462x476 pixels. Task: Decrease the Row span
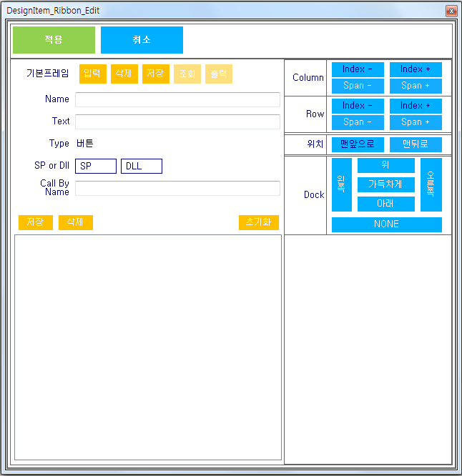(358, 122)
